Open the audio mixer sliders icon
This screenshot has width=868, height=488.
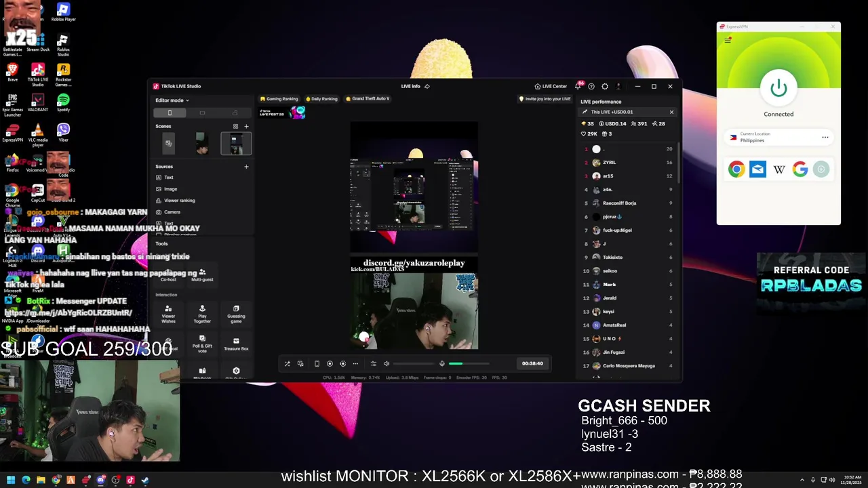point(373,363)
